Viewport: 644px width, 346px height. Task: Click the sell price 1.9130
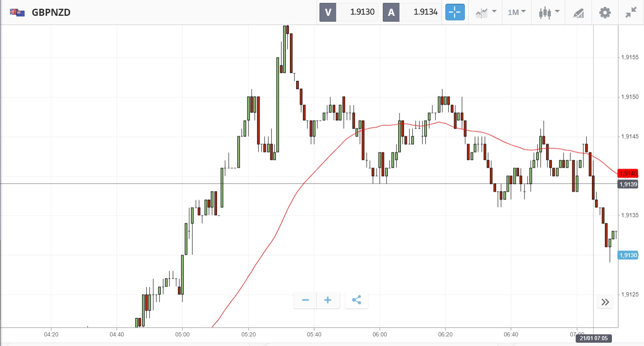[x=362, y=12]
